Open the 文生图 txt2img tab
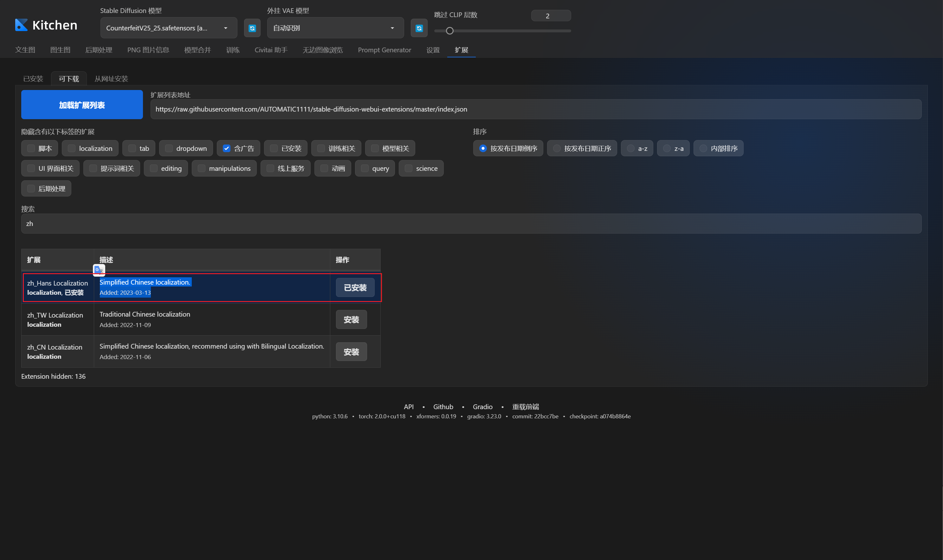This screenshot has width=943, height=560. coord(25,50)
